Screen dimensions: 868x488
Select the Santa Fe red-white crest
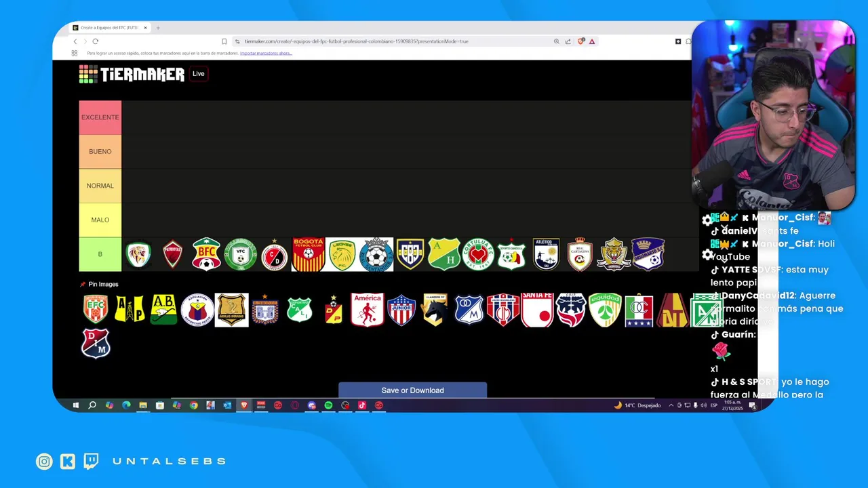[x=537, y=310]
